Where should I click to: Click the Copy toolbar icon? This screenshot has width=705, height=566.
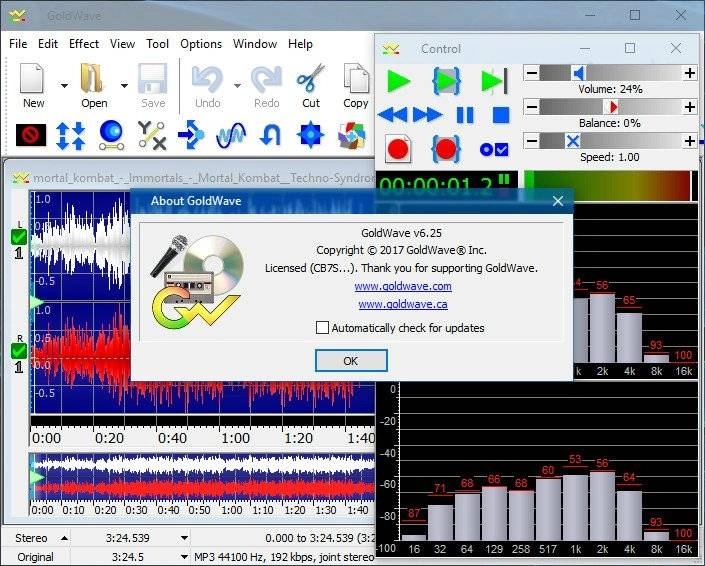point(356,79)
